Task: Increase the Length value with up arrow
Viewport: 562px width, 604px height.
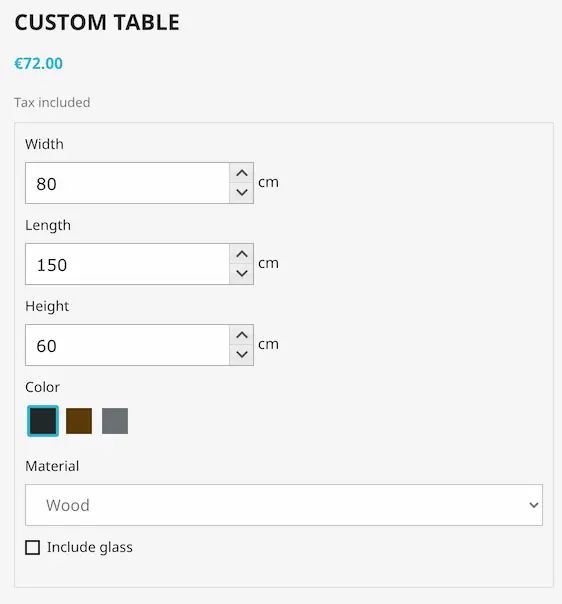Action: point(242,254)
